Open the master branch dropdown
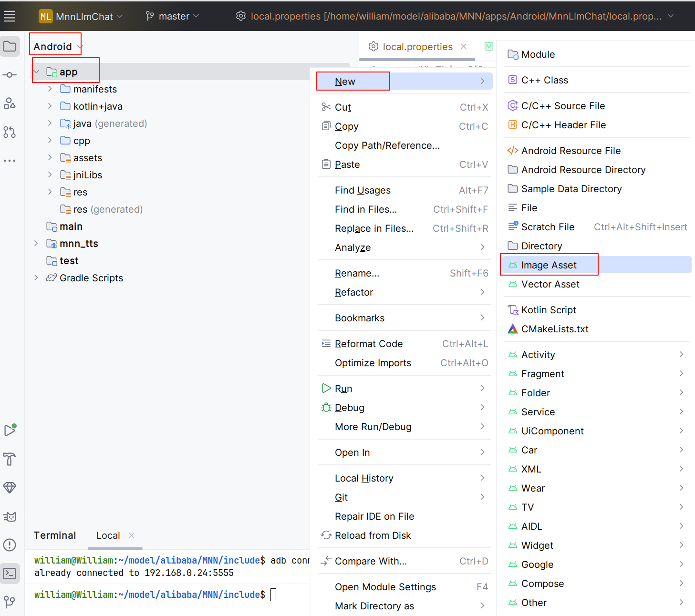The width and height of the screenshot is (695, 616). pos(172,16)
